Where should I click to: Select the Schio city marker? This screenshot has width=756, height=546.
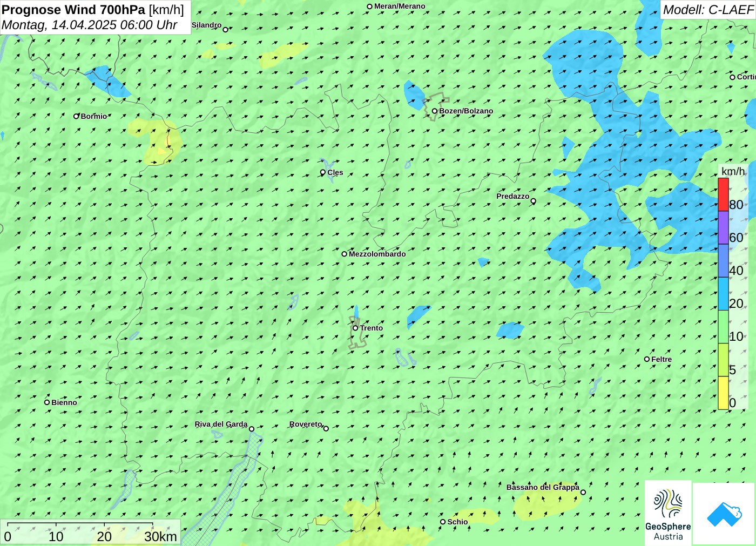(443, 522)
